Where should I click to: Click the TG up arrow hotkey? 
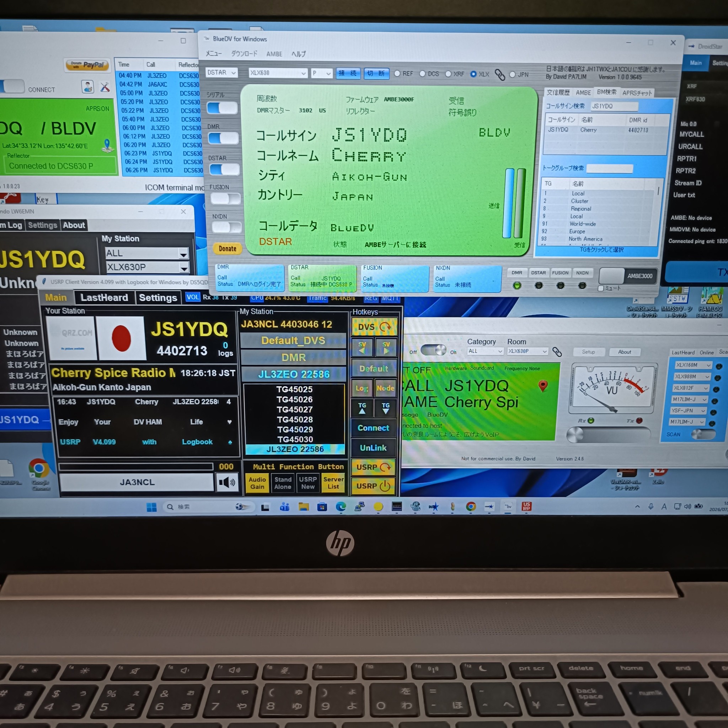[x=362, y=408]
